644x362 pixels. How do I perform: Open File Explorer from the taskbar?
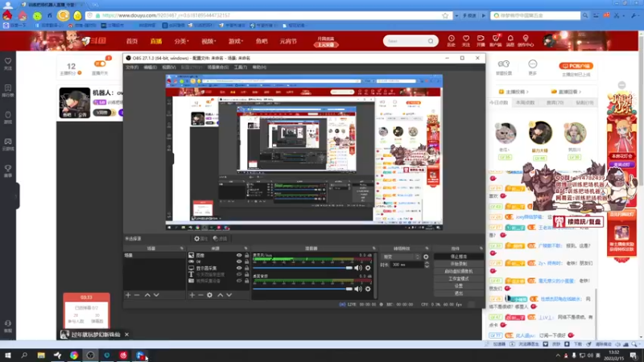41,356
